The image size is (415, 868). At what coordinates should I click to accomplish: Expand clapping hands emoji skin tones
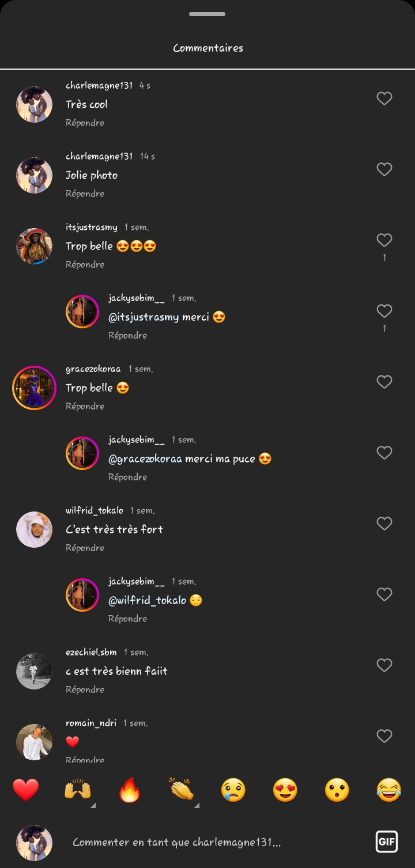coord(197,805)
